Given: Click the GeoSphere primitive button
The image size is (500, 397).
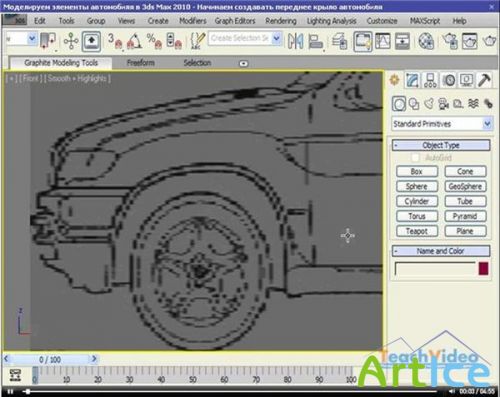Looking at the screenshot, I should [x=465, y=186].
